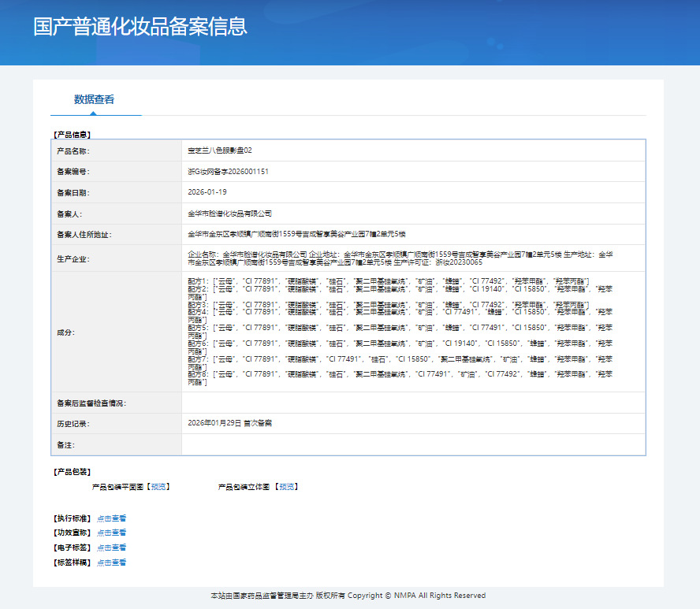700x609 pixels.
Task: Click the license number 浙妆20230065
Action: point(459,262)
